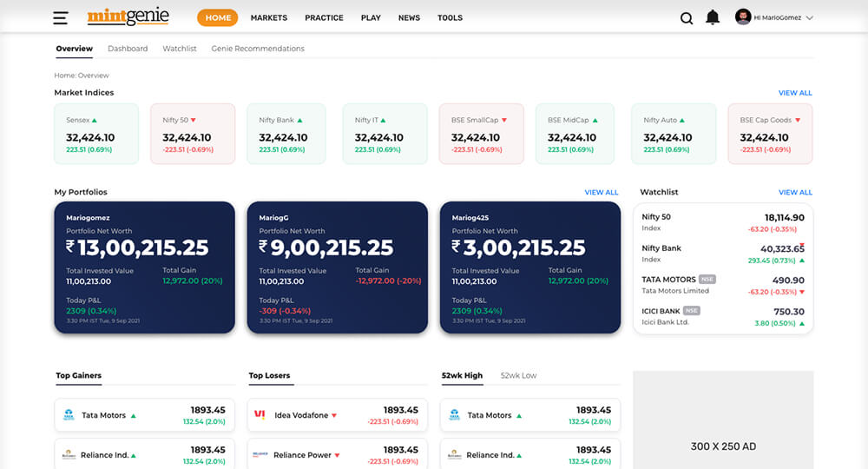Click the mintgenie logo
Viewport: 868px width, 469px height.
click(x=128, y=17)
